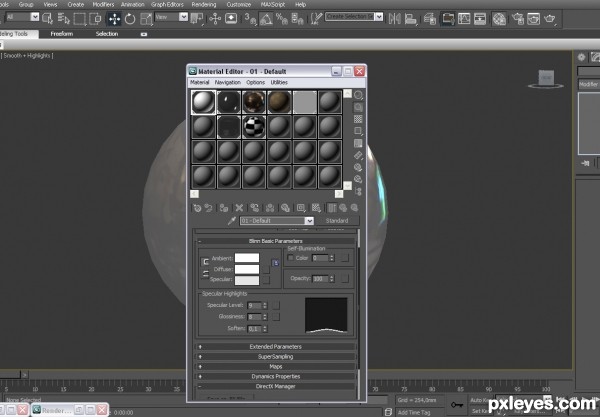600x417 pixels.
Task: Expand the Maps rollout
Action: click(x=276, y=367)
